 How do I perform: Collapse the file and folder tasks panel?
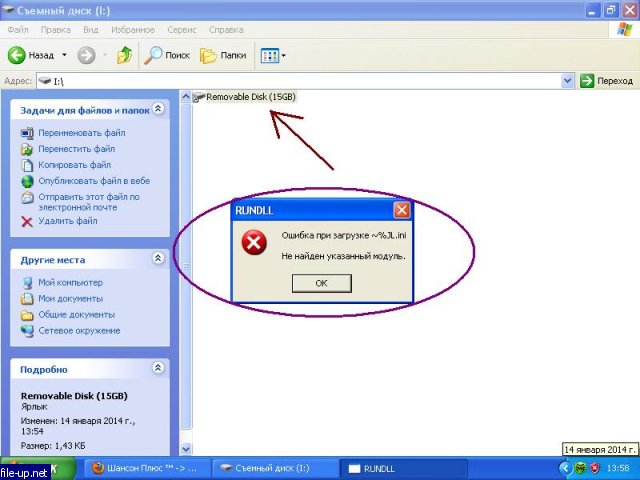pos(157,108)
